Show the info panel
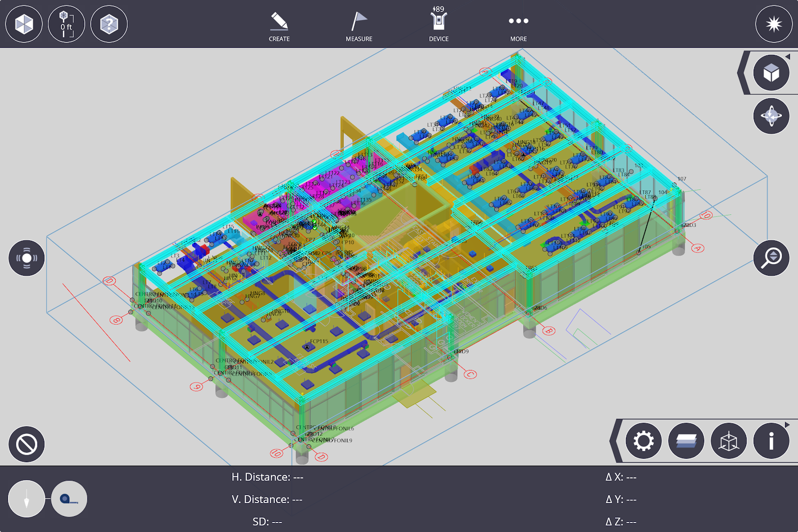The image size is (798, 532). tap(771, 441)
